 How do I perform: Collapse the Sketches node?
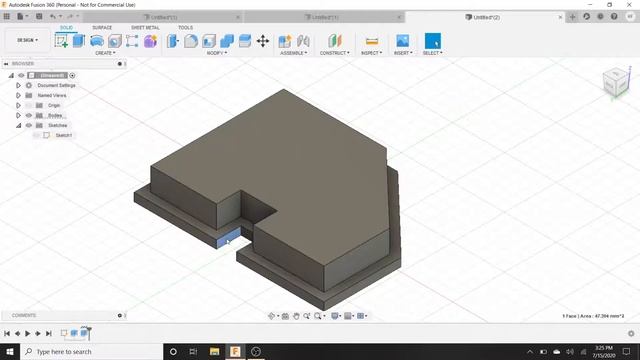[x=18, y=125]
